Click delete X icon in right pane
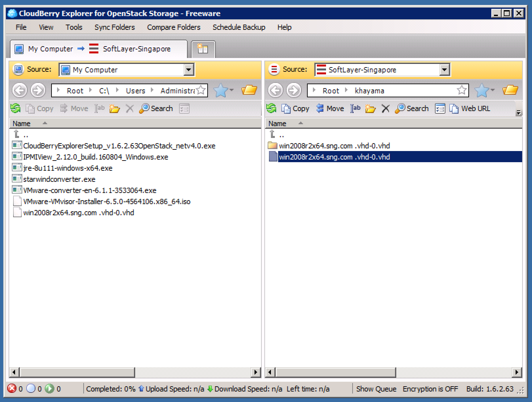Viewport: 532px width, 402px height. click(x=386, y=108)
